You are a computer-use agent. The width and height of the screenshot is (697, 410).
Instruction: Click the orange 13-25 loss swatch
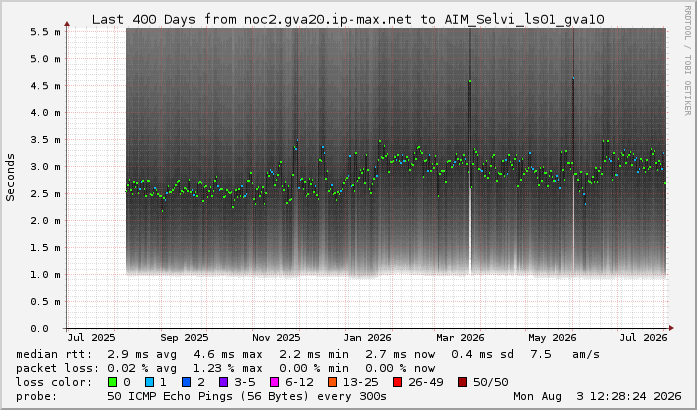pos(332,382)
